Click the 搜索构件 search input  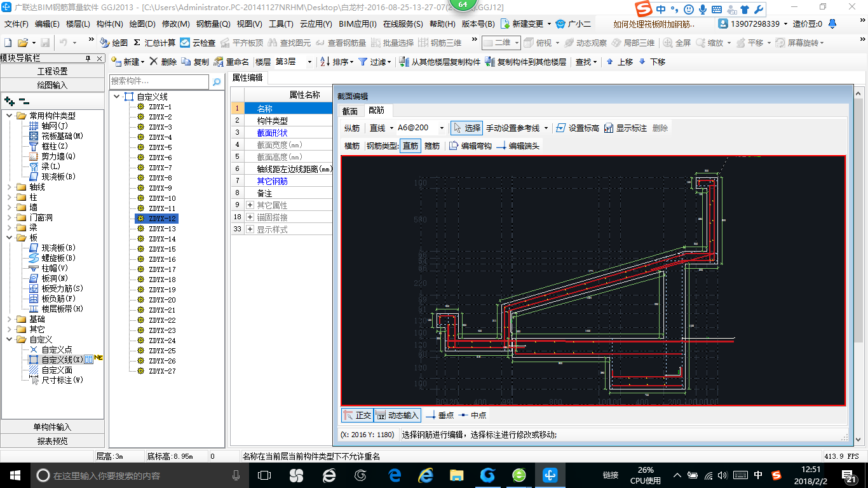tap(159, 81)
